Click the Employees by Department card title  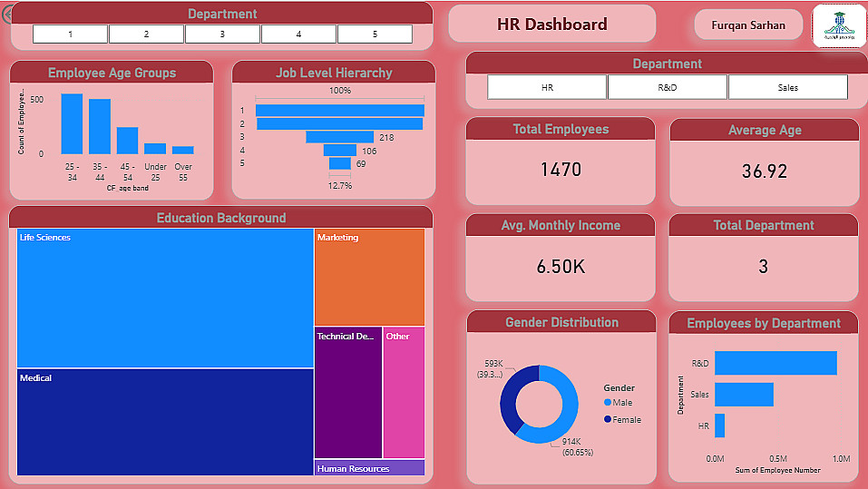click(764, 323)
